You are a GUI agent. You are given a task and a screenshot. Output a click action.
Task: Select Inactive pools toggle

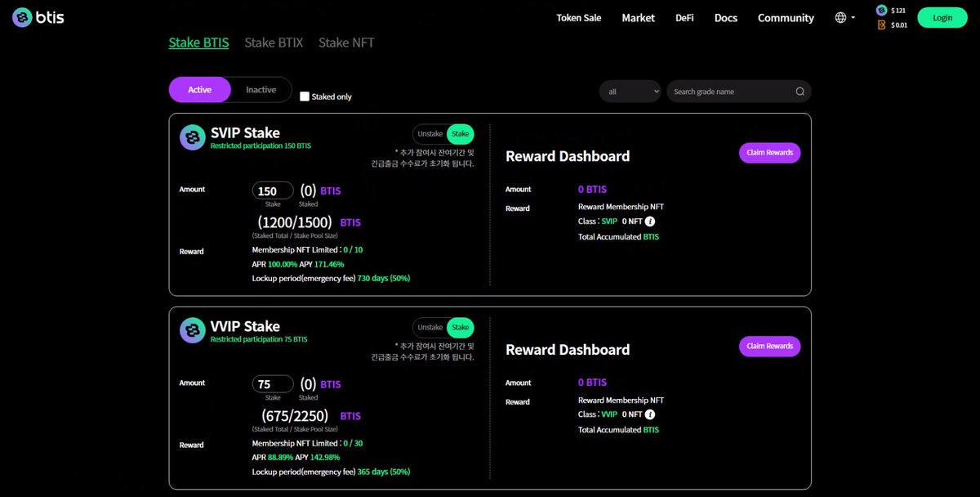point(261,90)
